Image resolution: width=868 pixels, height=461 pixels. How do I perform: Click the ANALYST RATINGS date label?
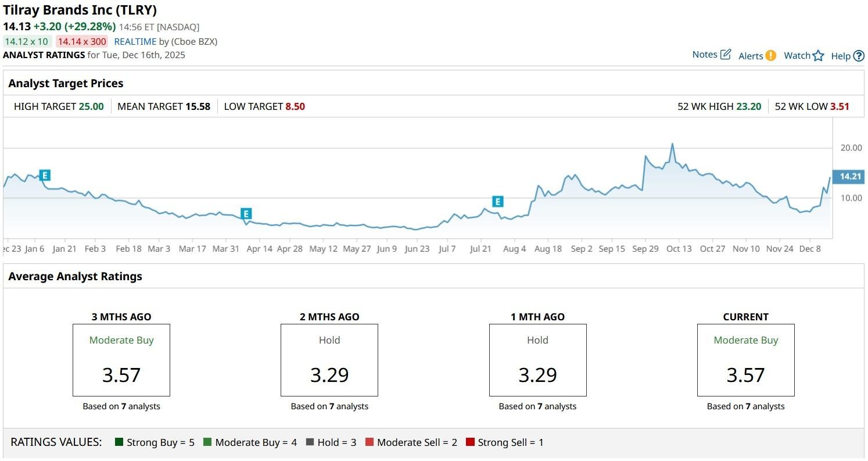pos(94,55)
